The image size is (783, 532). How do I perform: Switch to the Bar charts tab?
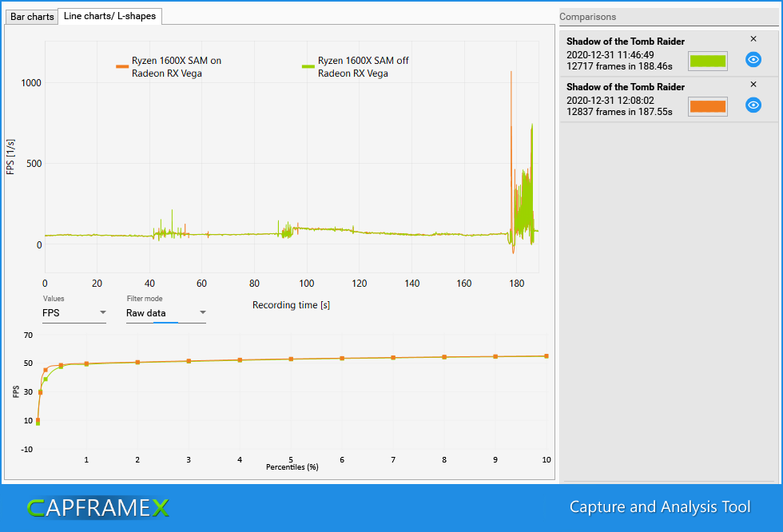[31, 16]
